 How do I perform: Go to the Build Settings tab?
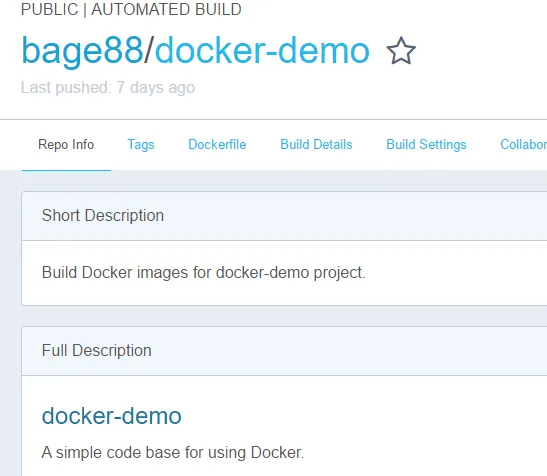pos(426,144)
